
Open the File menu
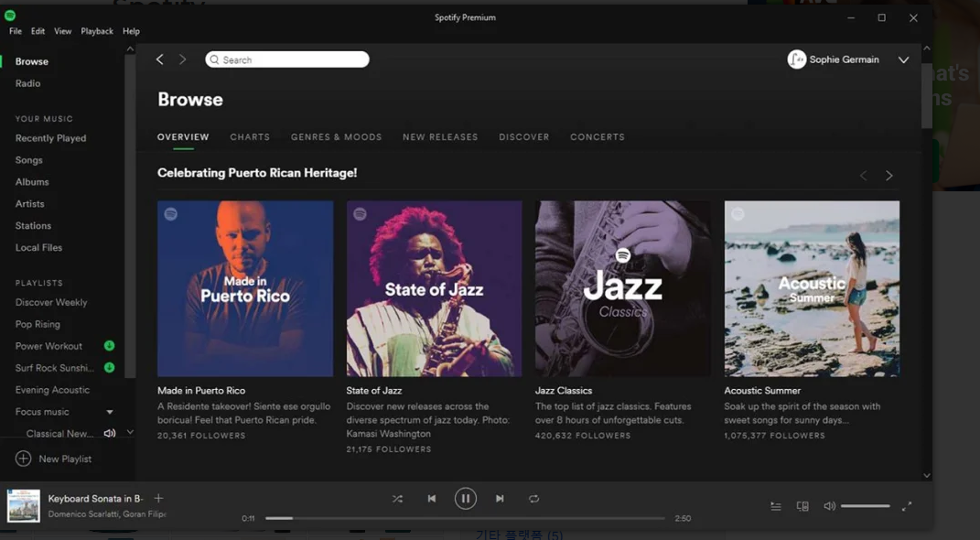click(16, 31)
